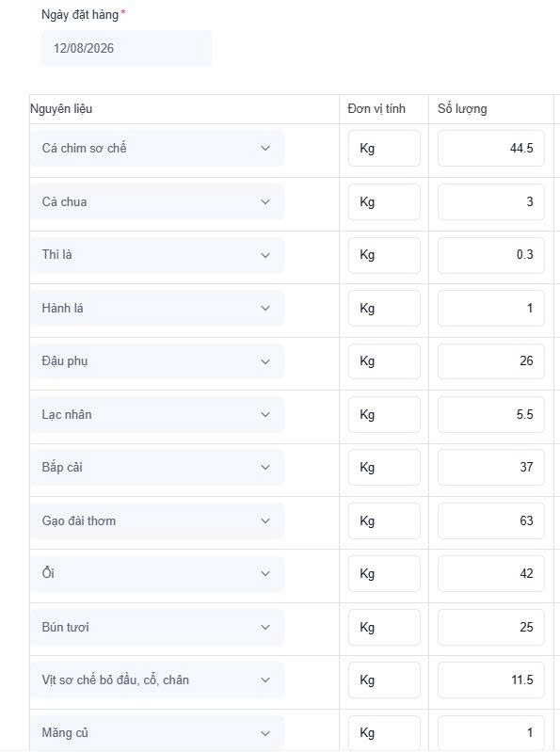Click the quantity field showing 63

[491, 520]
